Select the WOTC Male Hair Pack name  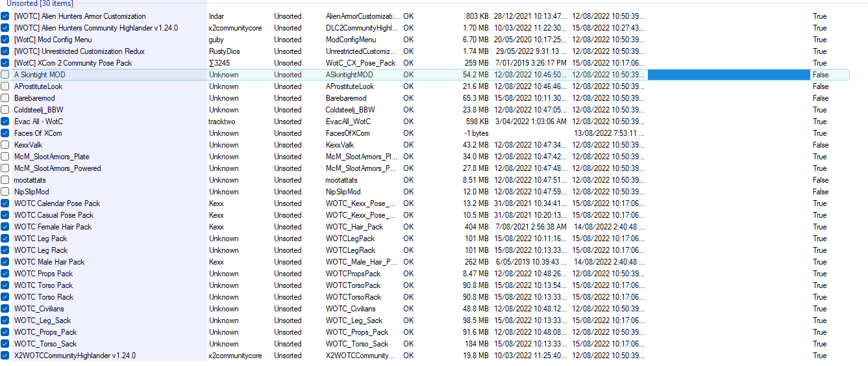[49, 262]
